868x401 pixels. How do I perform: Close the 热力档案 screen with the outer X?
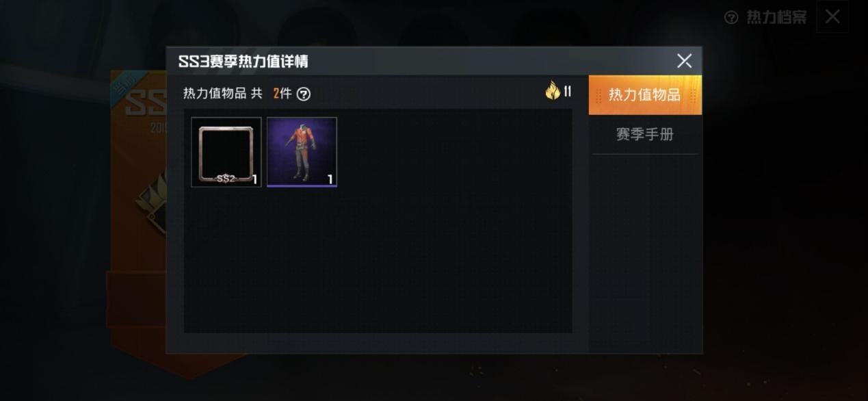(x=832, y=17)
